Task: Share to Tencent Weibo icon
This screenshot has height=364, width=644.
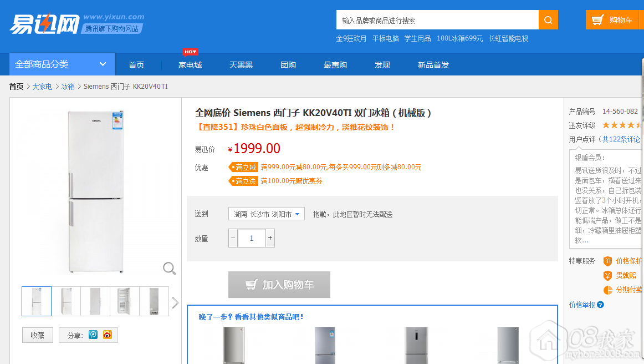Action: point(93,335)
